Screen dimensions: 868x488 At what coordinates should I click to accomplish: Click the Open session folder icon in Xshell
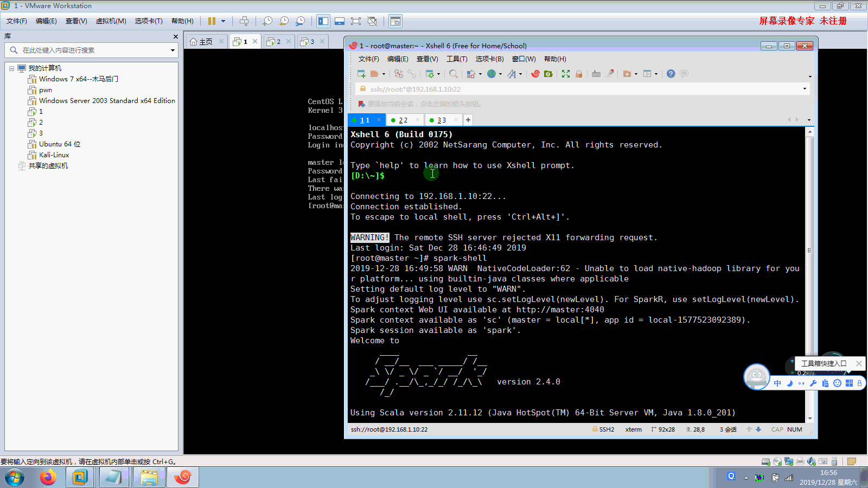[x=374, y=74]
